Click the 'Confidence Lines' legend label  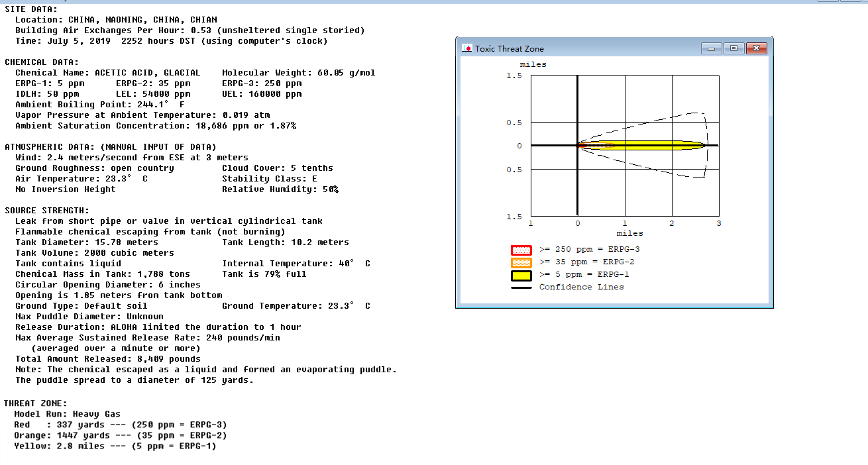[x=582, y=287]
